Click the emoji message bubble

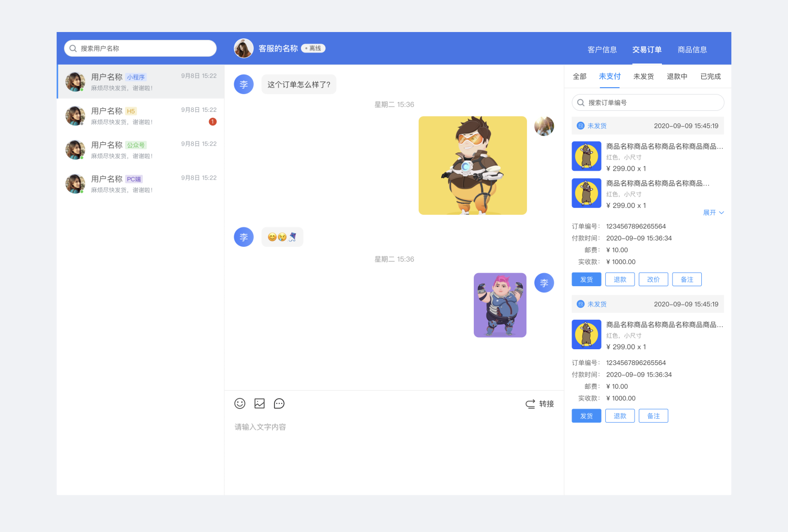click(x=282, y=237)
